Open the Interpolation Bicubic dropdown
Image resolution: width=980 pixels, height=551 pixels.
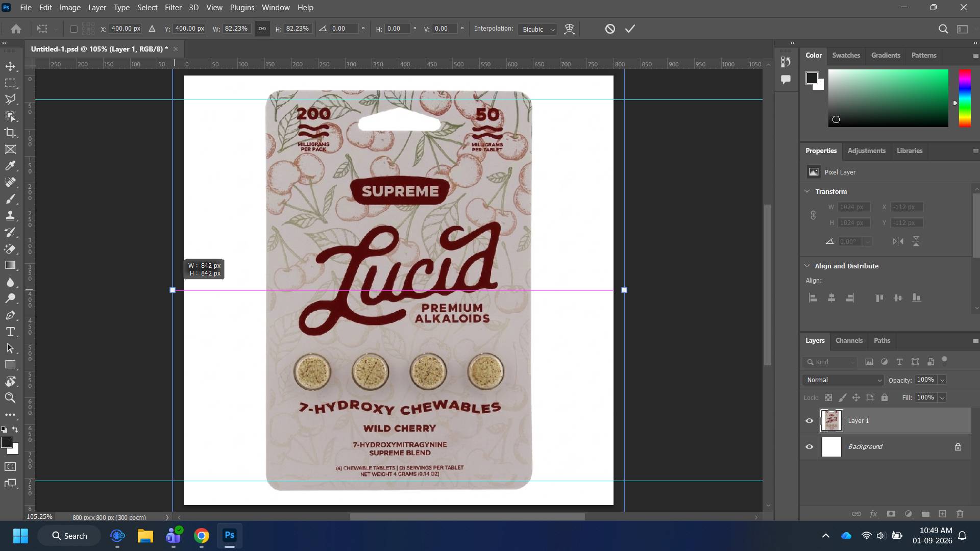click(537, 29)
